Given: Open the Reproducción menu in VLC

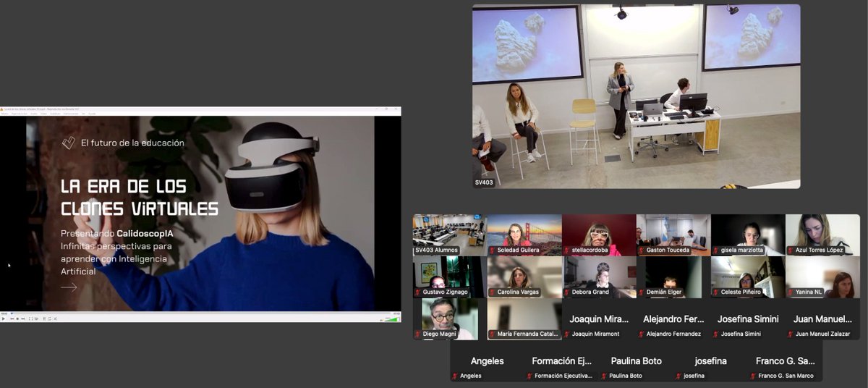Looking at the screenshot, I should point(20,114).
